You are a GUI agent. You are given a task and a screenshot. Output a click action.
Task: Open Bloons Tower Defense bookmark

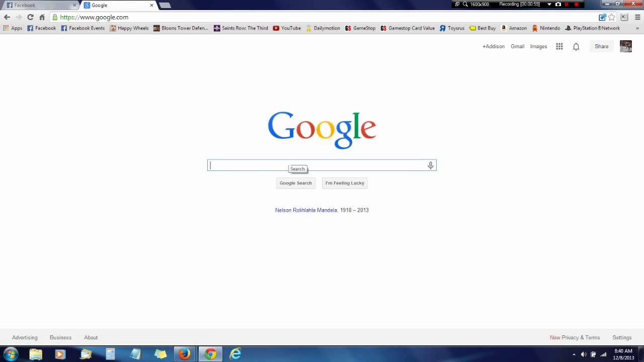[x=181, y=28]
